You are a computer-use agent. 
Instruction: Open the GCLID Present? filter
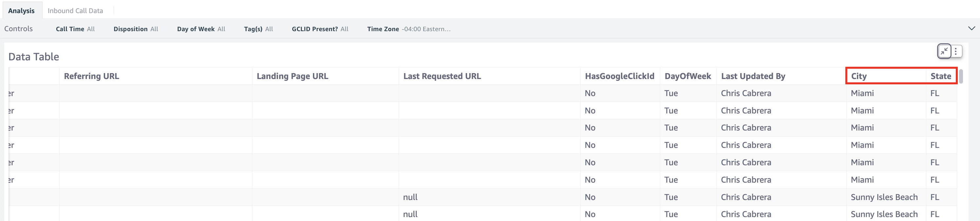(319, 29)
